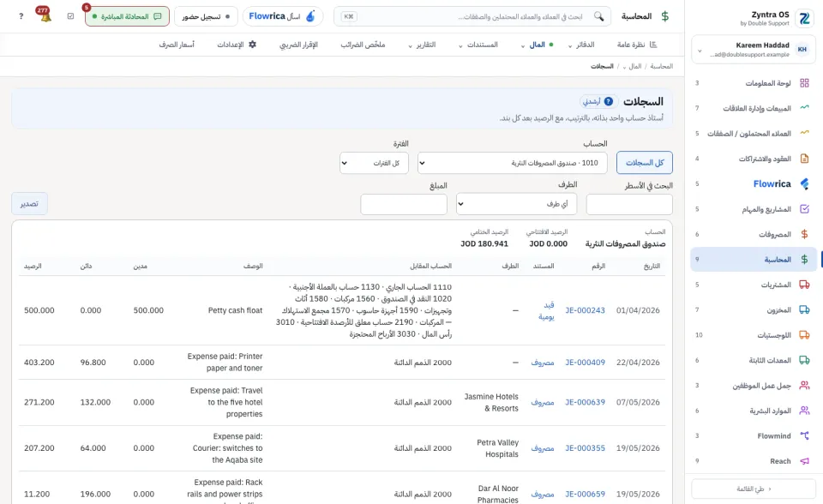Open the مصروف link in JE-000409 row

coord(543,363)
